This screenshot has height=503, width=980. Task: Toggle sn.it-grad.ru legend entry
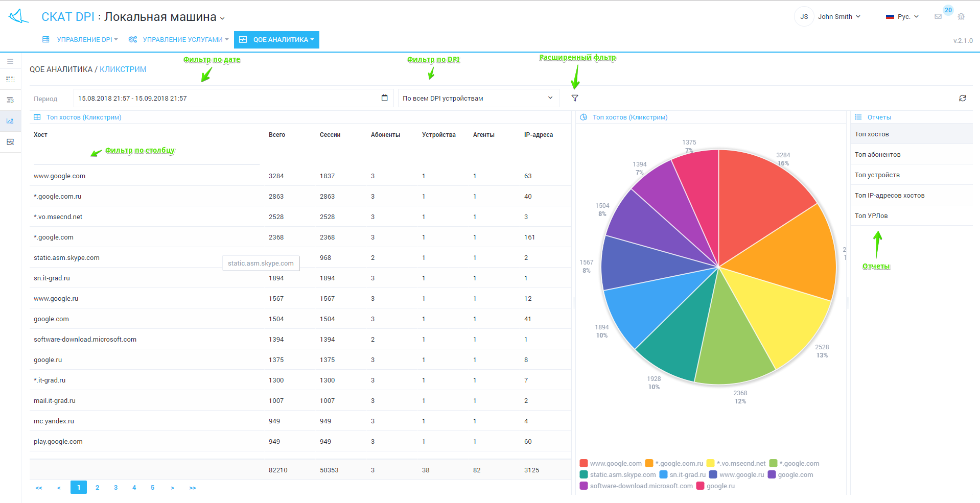coord(683,475)
